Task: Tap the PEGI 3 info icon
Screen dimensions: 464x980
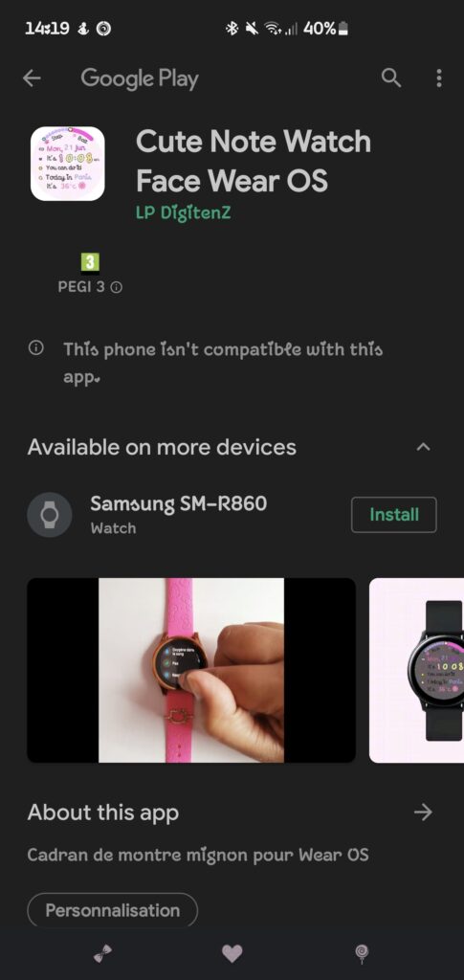Action: [x=116, y=287]
